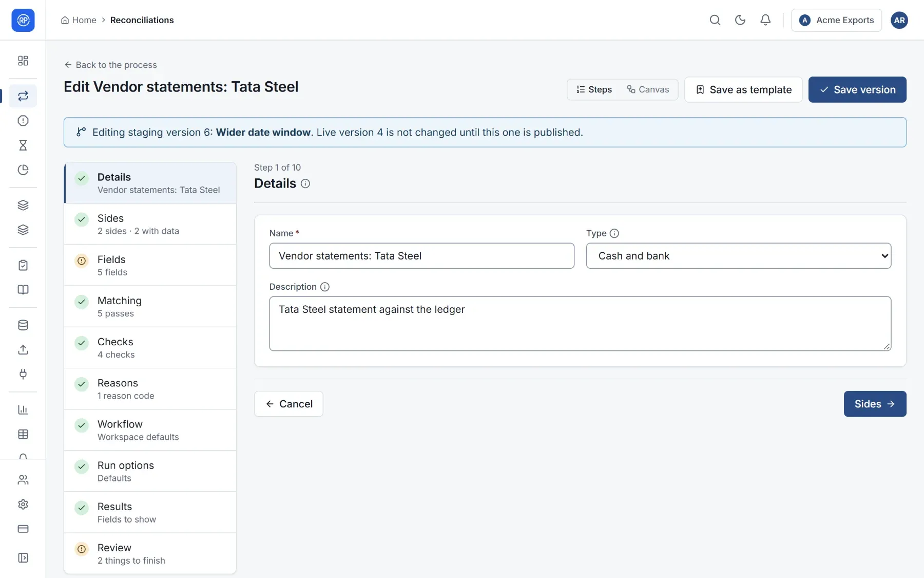Open the Matching step with 5 passes

[150, 306]
